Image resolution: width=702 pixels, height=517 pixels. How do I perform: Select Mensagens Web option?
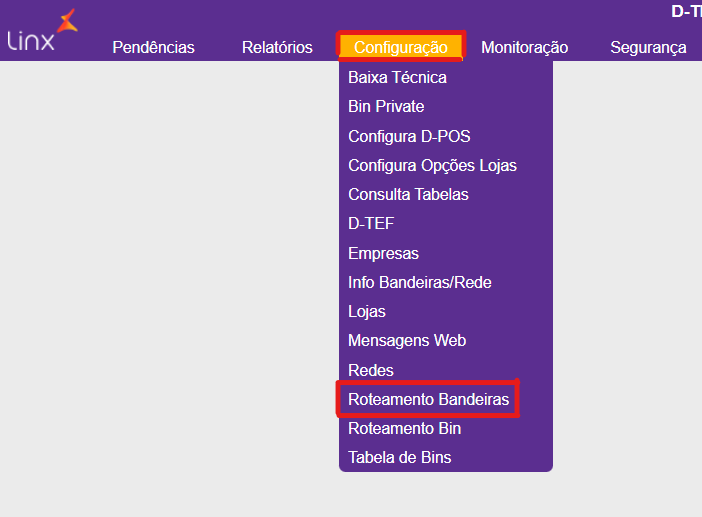pyautogui.click(x=407, y=341)
